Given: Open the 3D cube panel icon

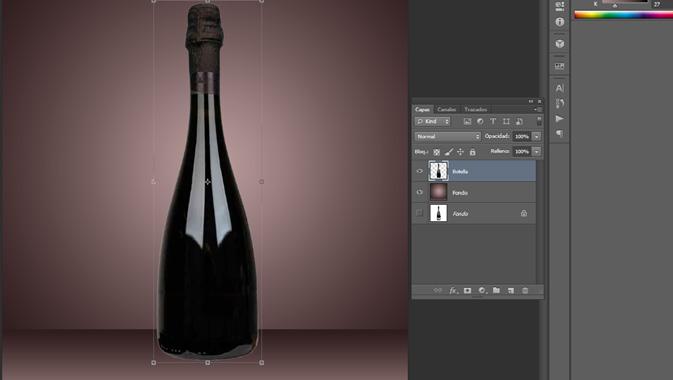Looking at the screenshot, I should [560, 44].
